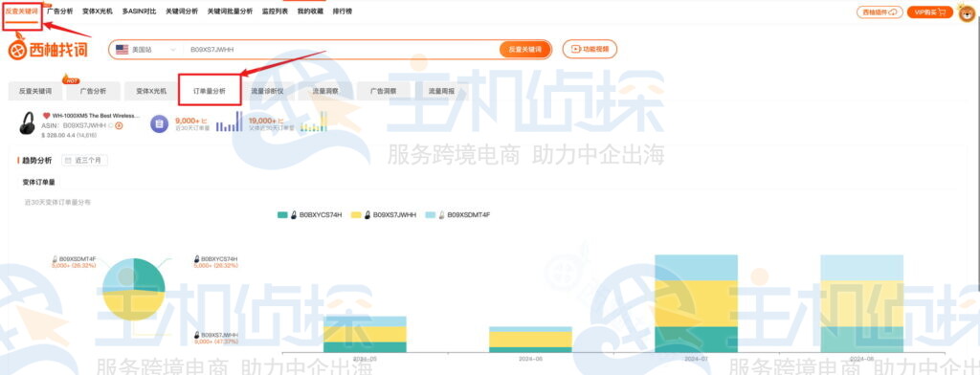Click the orange Amazon icon beside ASIN
The height and width of the screenshot is (375, 980).
119,125
